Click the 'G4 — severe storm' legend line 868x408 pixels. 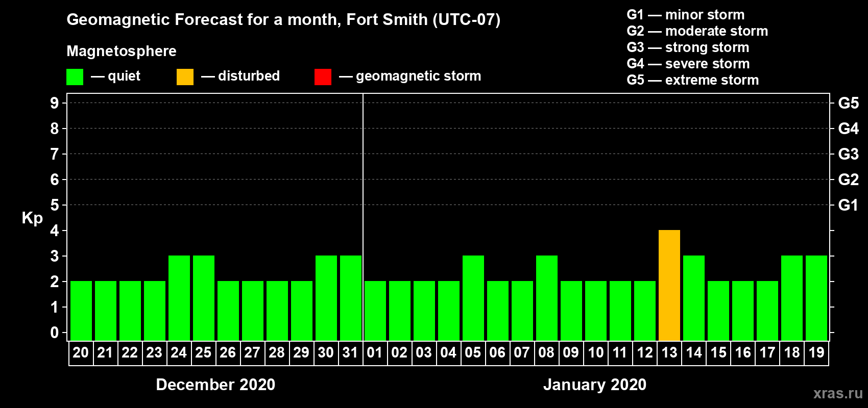[x=688, y=64]
